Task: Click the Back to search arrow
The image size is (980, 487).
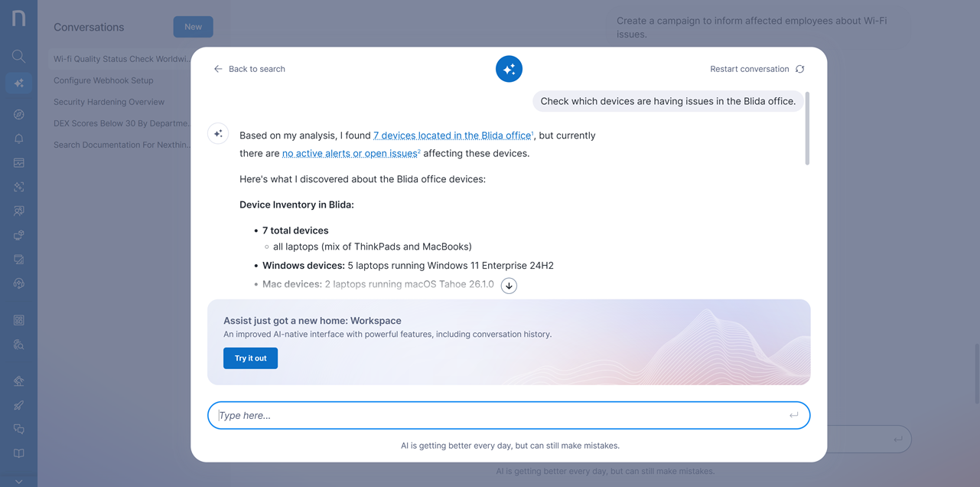Action: [218, 69]
